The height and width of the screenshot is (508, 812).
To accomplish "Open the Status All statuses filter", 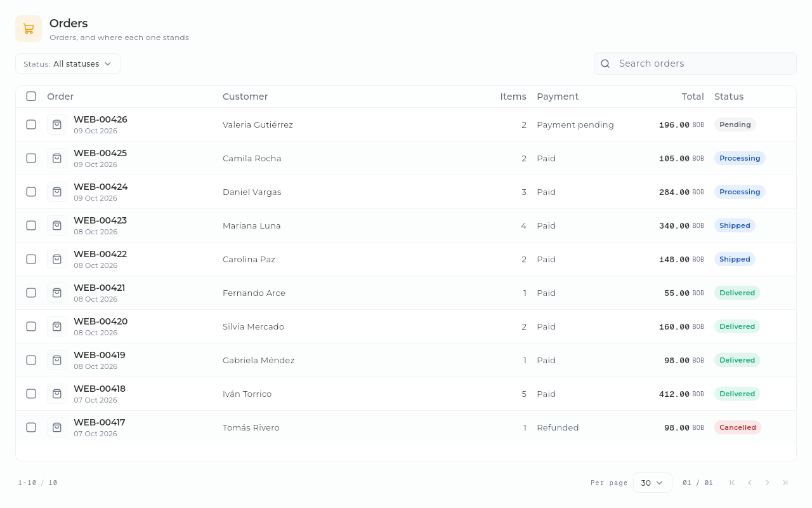I will point(68,63).
